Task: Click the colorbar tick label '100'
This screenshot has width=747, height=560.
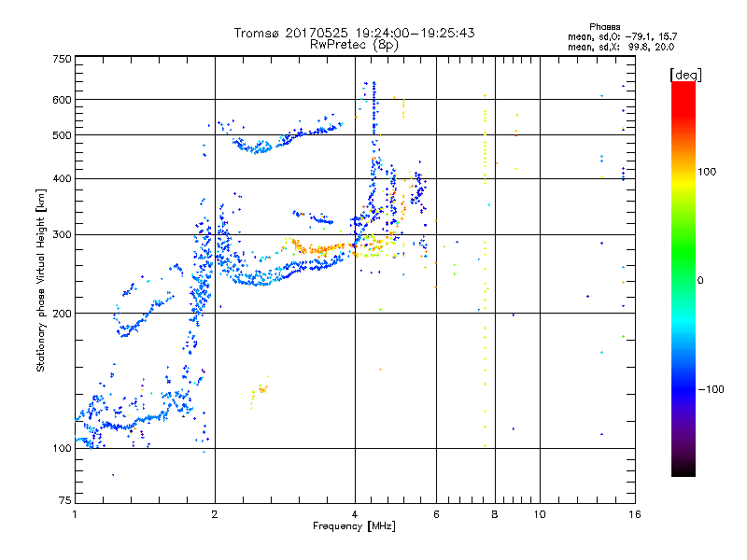Action: pyautogui.click(x=707, y=172)
